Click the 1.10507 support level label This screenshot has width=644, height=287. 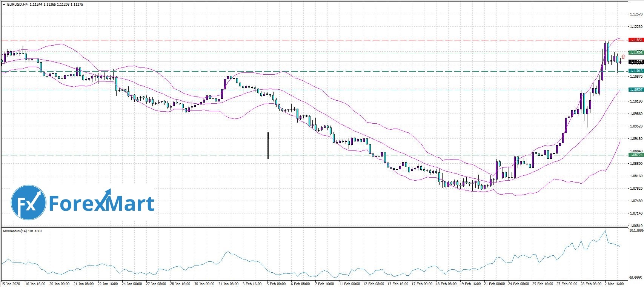click(x=636, y=90)
